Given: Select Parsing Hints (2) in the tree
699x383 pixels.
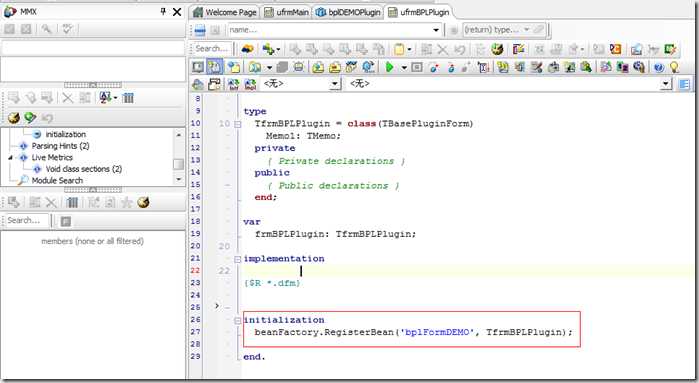Looking at the screenshot, I should 60,146.
